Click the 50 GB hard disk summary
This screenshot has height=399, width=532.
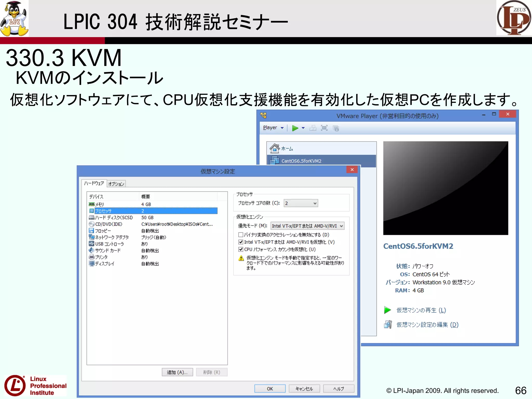tap(147, 217)
